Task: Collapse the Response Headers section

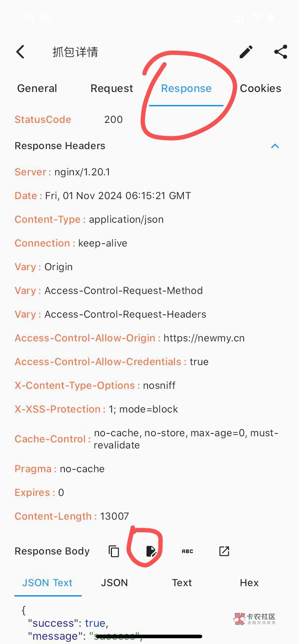Action: [x=275, y=146]
